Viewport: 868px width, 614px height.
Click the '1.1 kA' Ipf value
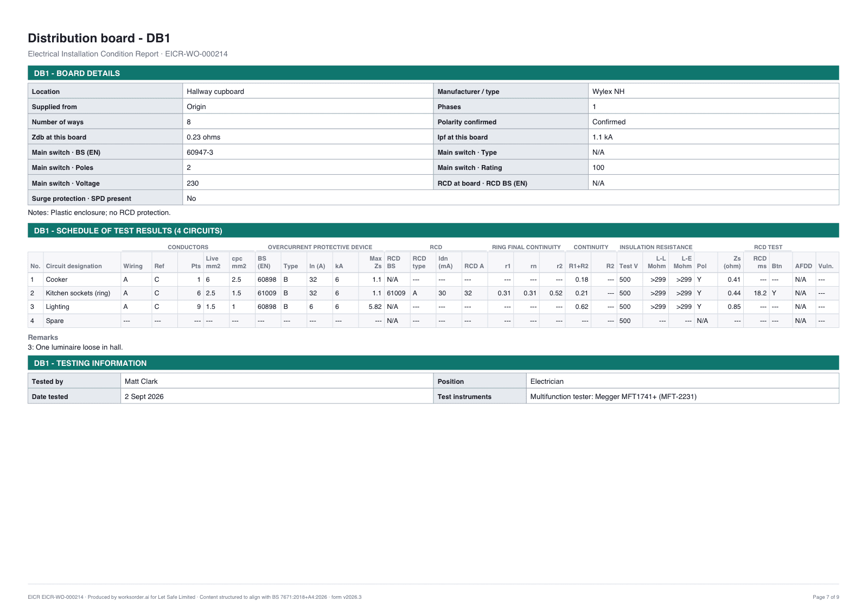pyautogui.click(x=602, y=137)
